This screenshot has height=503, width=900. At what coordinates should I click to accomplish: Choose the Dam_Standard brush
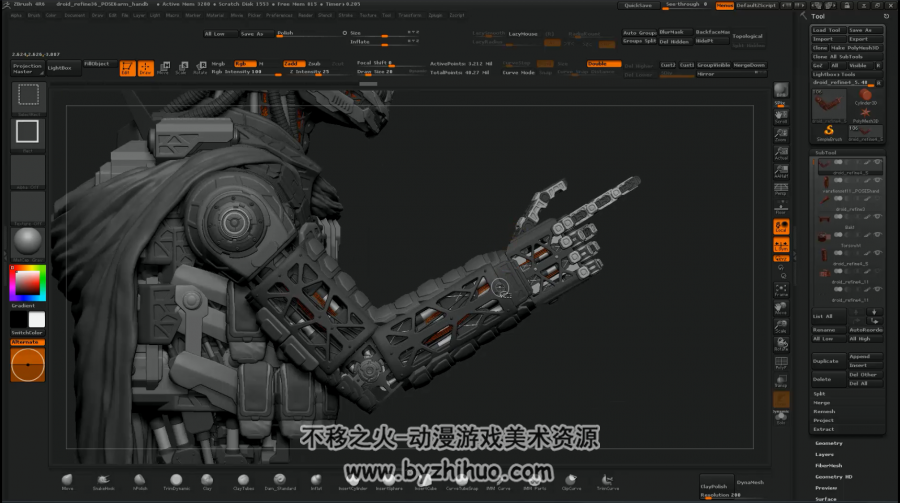280,481
